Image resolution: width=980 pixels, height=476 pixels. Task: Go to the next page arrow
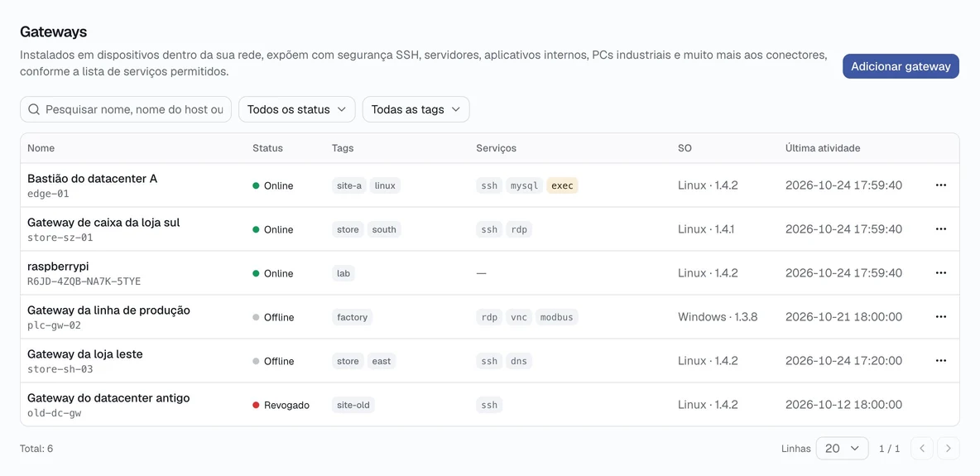948,448
